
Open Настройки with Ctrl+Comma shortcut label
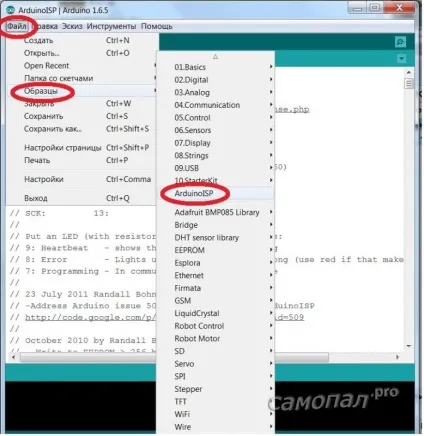tap(82, 179)
